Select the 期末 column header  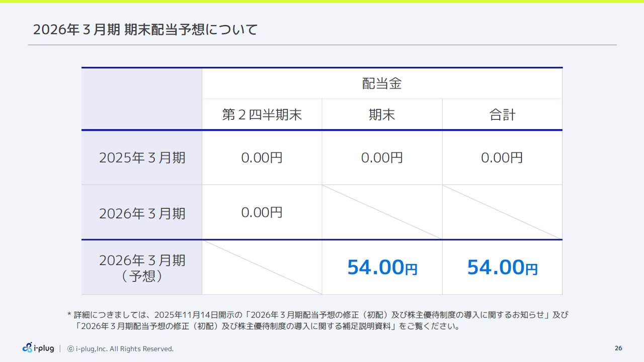(x=381, y=114)
